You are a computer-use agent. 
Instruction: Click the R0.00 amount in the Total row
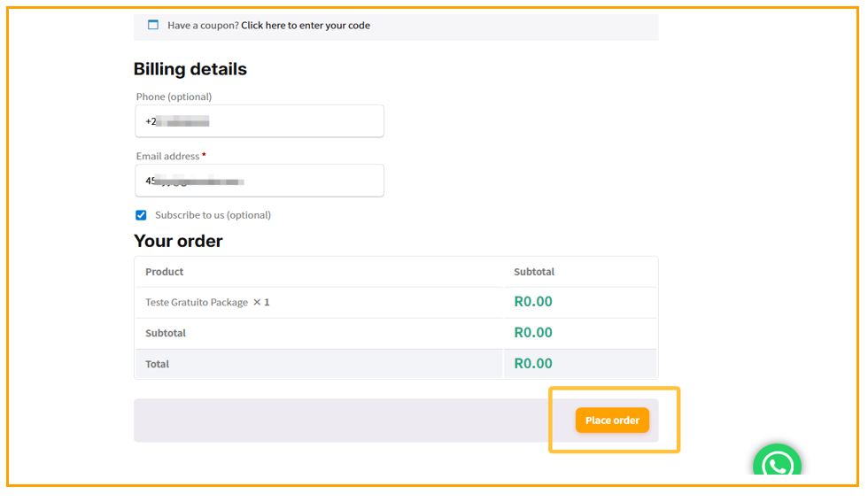[x=533, y=364]
